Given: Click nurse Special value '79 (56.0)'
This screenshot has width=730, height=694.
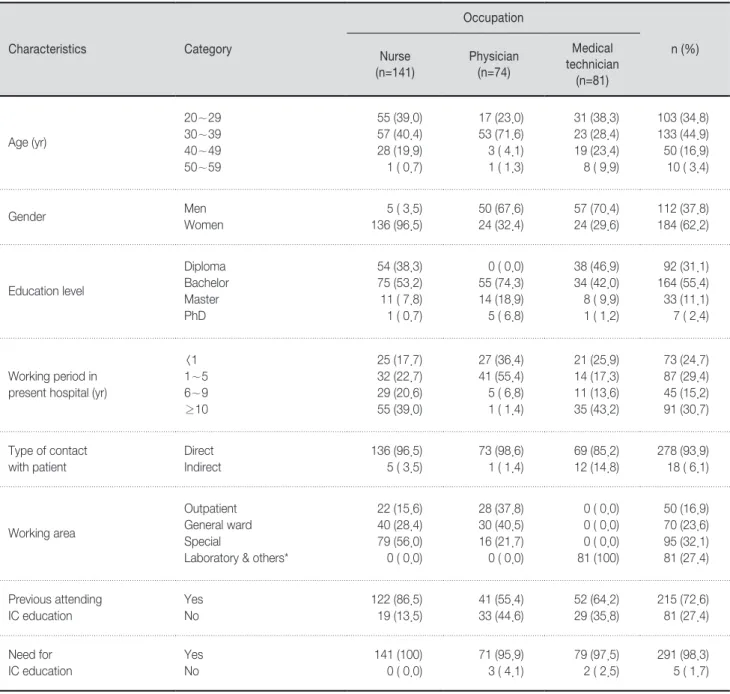Looking at the screenshot, I should pyautogui.click(x=399, y=541).
